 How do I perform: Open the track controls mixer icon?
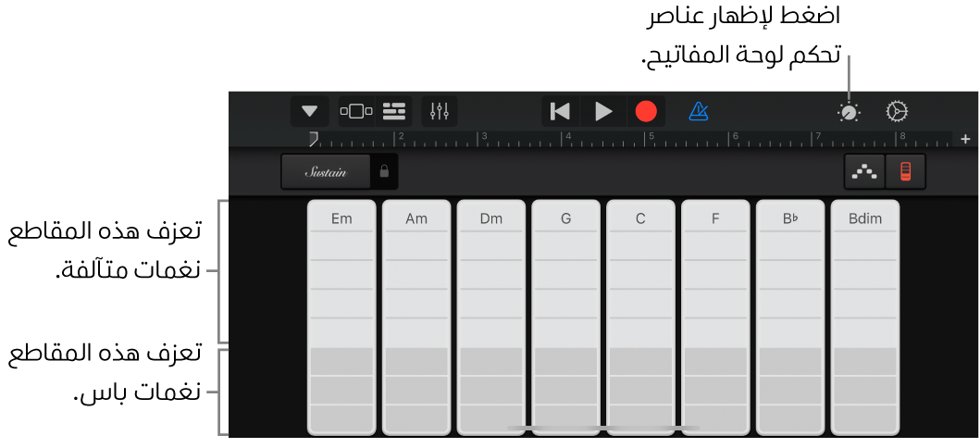[440, 111]
